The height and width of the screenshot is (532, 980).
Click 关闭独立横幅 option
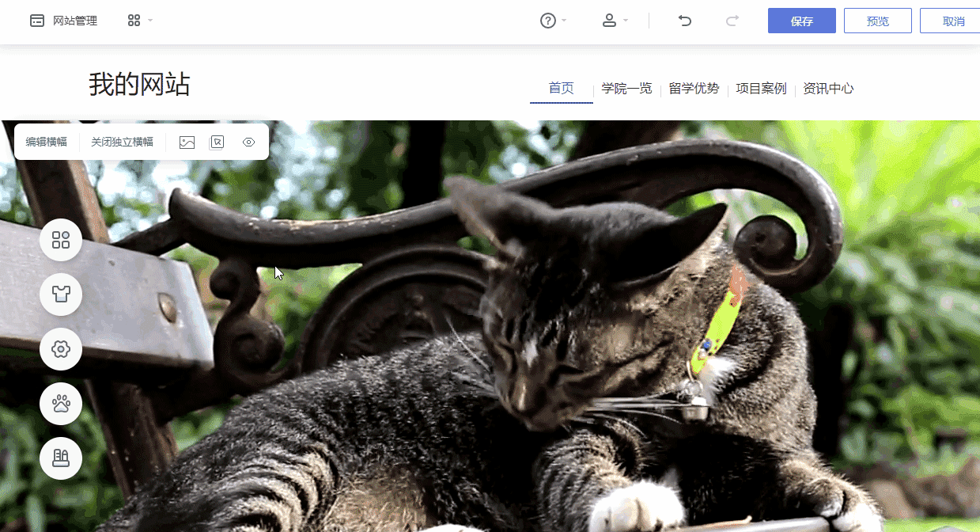pyautogui.click(x=123, y=142)
